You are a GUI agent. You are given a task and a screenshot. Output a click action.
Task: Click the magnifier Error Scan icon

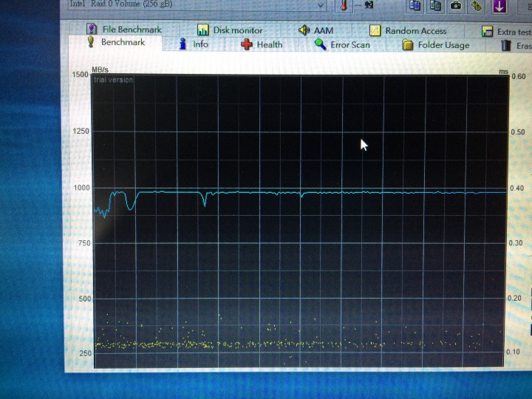(320, 44)
